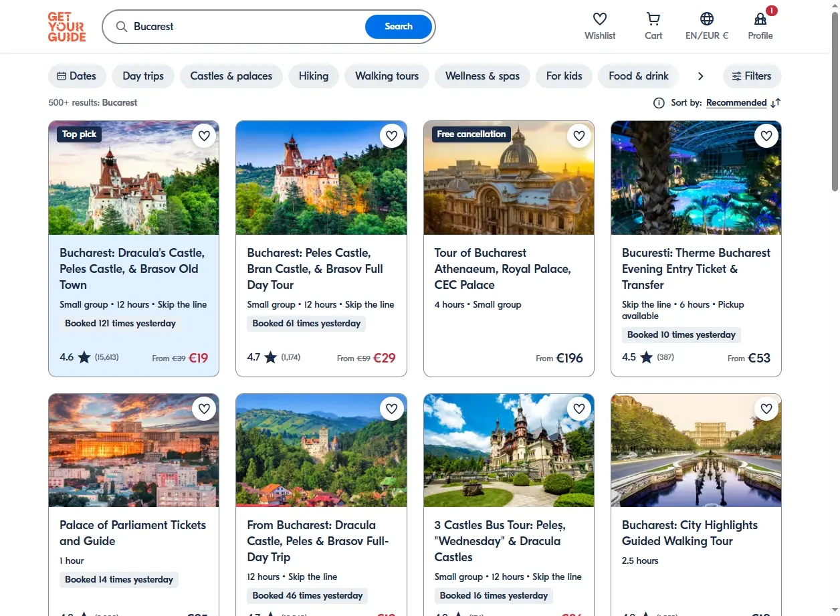Wishlist Therme Bucharest Evening Entry Ticket
The image size is (840, 616).
point(766,136)
